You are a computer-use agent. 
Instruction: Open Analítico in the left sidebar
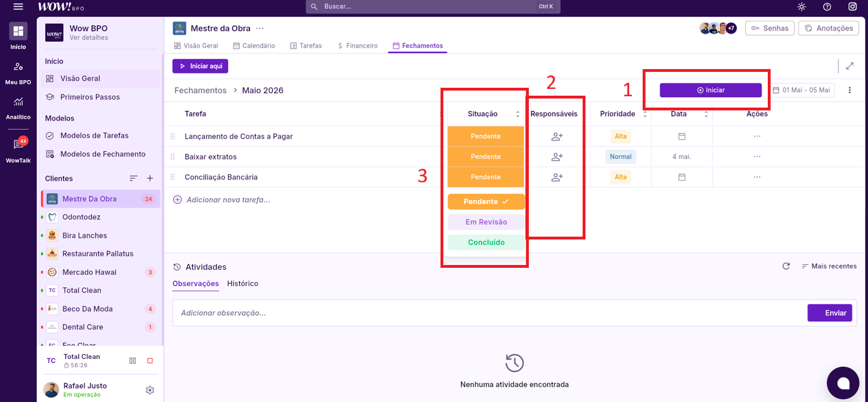pyautogui.click(x=18, y=108)
